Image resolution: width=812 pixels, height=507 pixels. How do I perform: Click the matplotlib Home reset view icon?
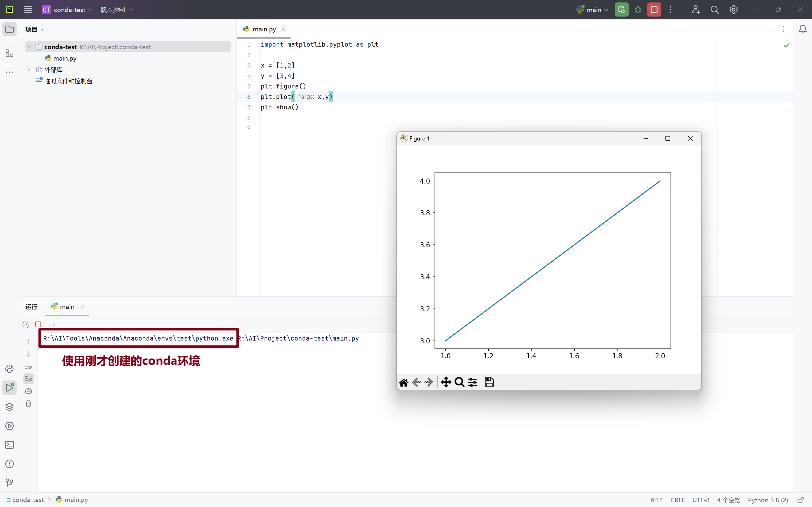(x=403, y=382)
